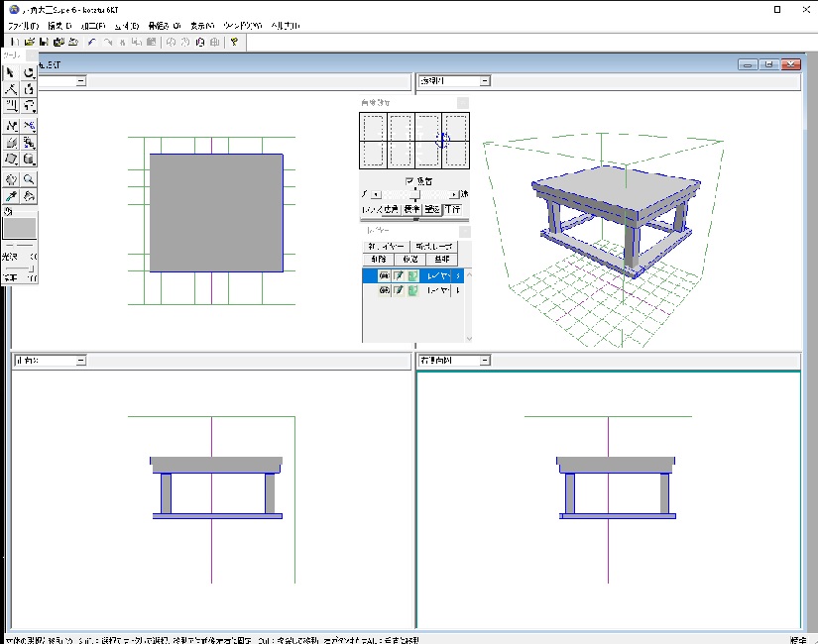
Task: Click the Redo arrow toolbar icon
Action: [x=107, y=43]
